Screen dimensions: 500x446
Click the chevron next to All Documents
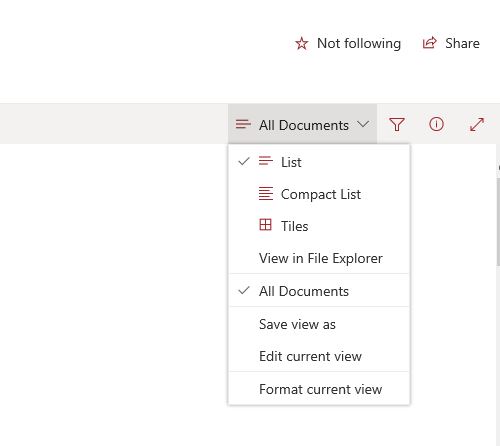(363, 124)
